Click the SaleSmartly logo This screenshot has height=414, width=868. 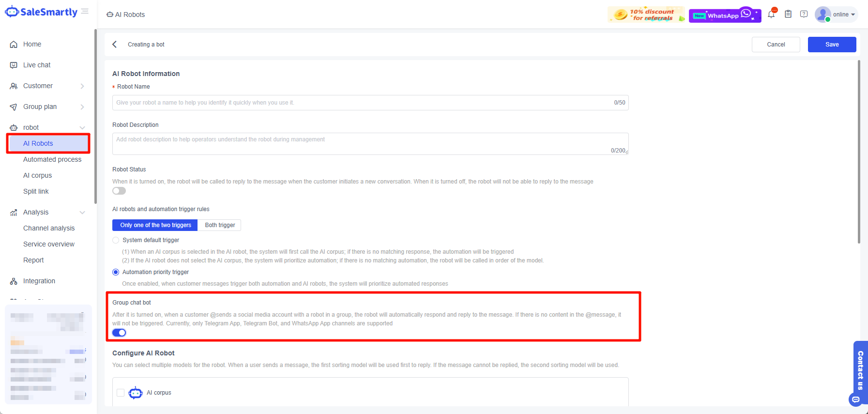pyautogui.click(x=41, y=12)
